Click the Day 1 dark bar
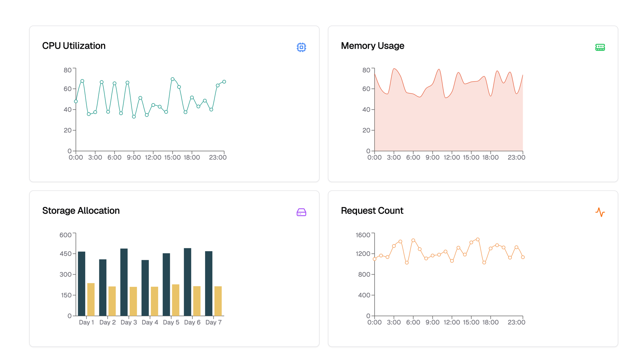This screenshot has width=641, height=364. click(81, 284)
